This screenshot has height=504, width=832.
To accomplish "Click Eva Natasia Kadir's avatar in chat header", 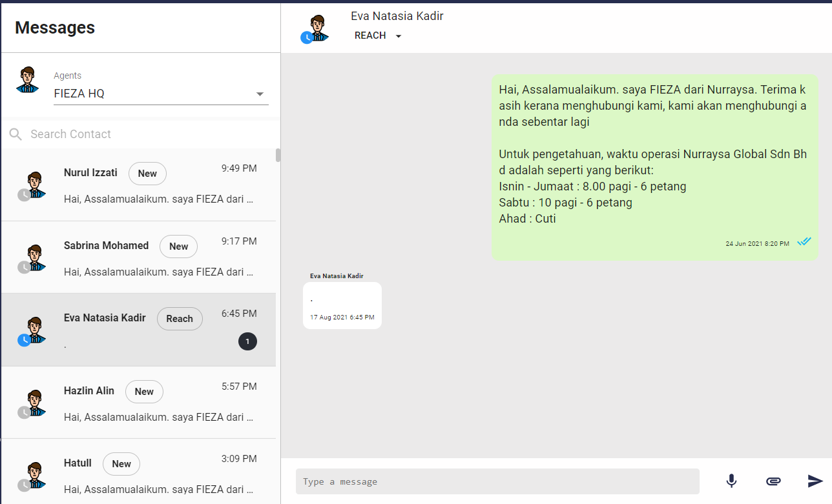I will coord(316,29).
